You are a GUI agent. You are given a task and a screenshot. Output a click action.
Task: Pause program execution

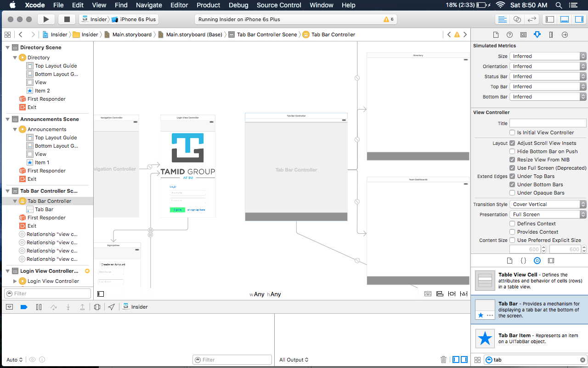[39, 307]
